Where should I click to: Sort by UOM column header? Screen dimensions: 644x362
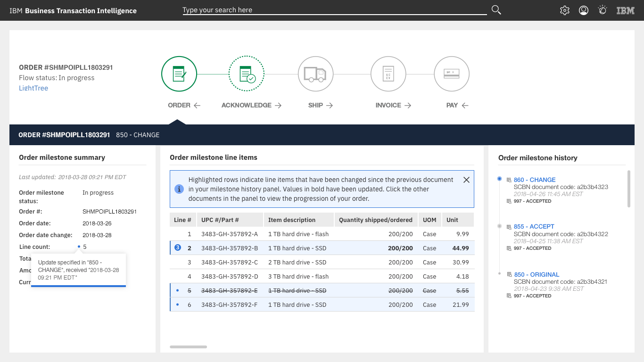[430, 220]
